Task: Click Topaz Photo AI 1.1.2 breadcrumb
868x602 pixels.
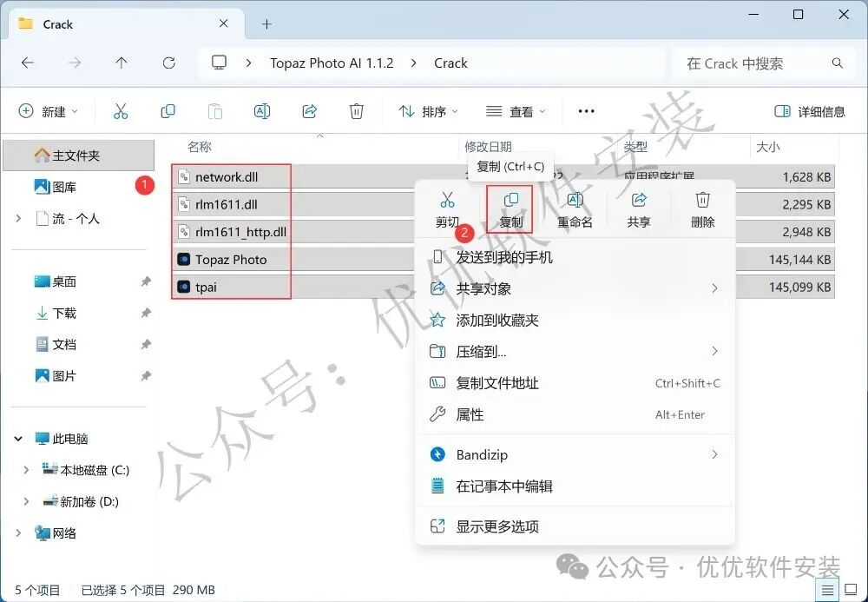Action: (x=332, y=63)
